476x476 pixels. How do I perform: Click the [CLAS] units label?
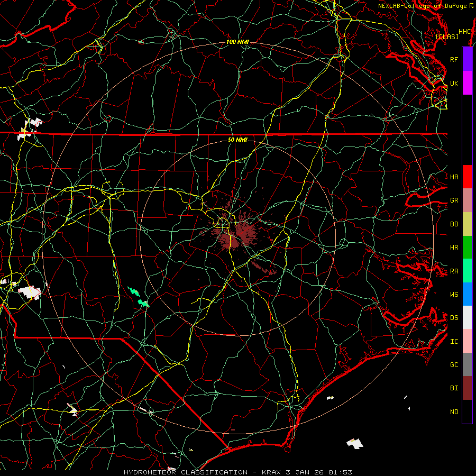[x=447, y=36]
